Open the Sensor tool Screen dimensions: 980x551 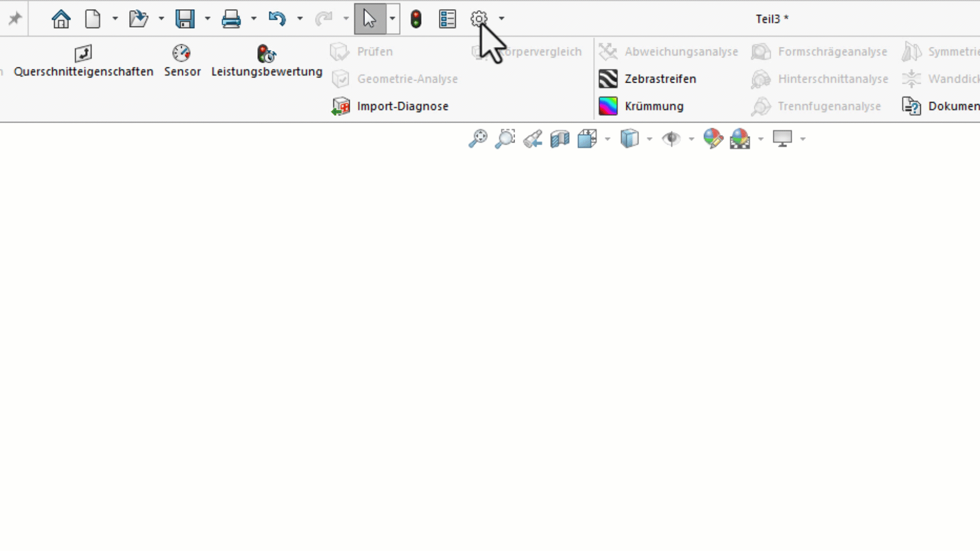182,61
